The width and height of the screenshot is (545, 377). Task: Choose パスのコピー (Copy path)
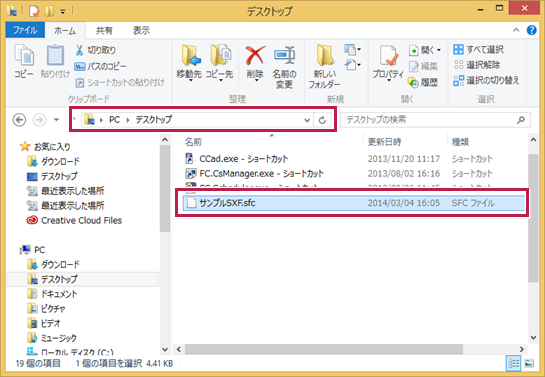(x=100, y=66)
